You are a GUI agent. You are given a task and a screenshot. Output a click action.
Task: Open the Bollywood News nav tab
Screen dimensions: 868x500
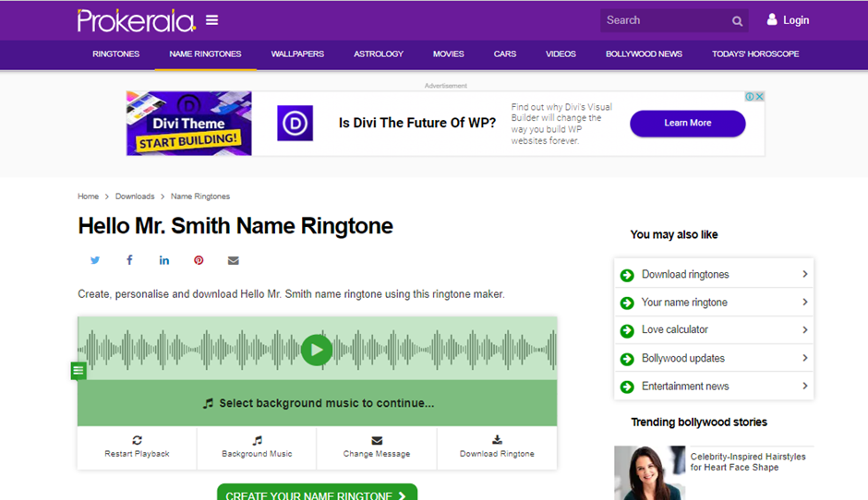point(644,54)
